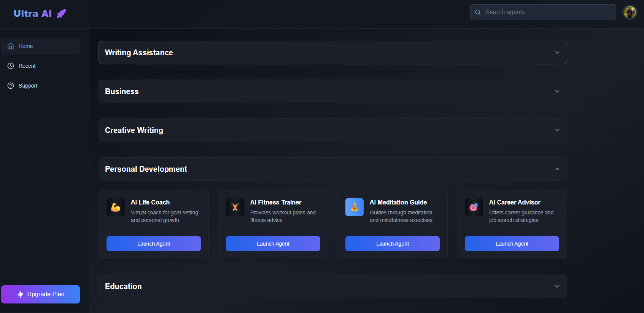Open Recent in the sidebar

point(40,66)
